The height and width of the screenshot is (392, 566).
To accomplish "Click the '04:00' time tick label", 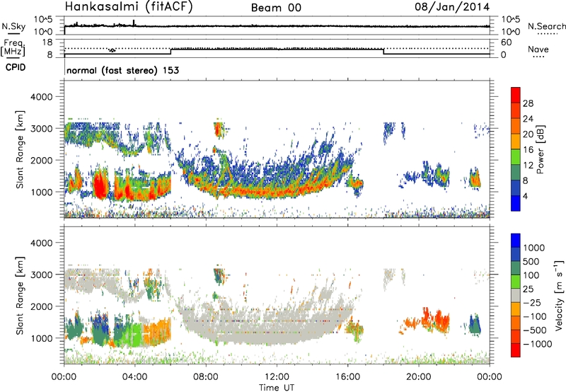I will pos(135,377).
